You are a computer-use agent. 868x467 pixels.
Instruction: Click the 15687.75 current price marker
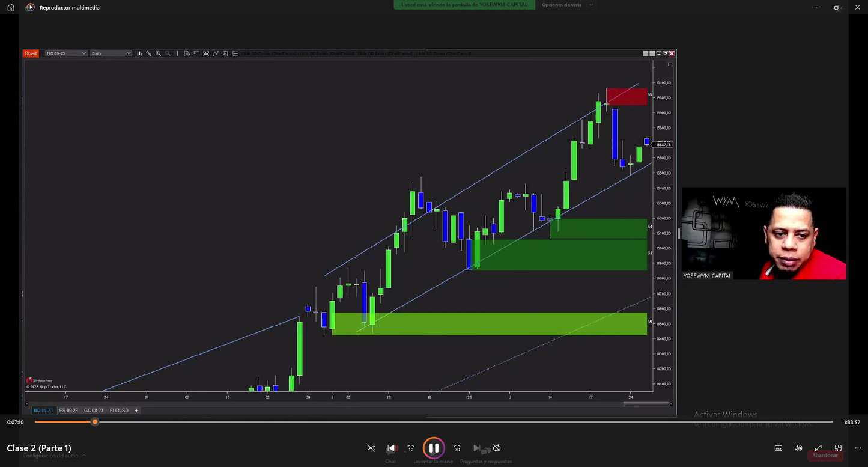663,144
